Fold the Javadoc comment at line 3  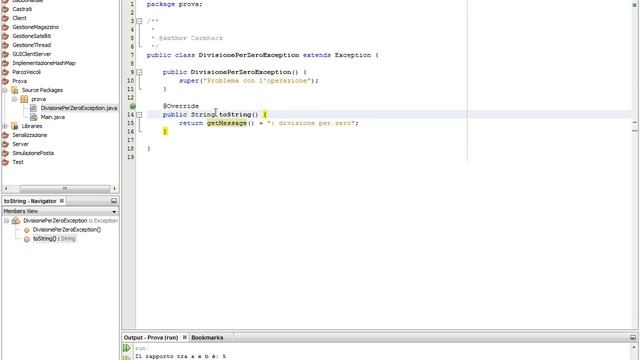pyautogui.click(x=139, y=21)
